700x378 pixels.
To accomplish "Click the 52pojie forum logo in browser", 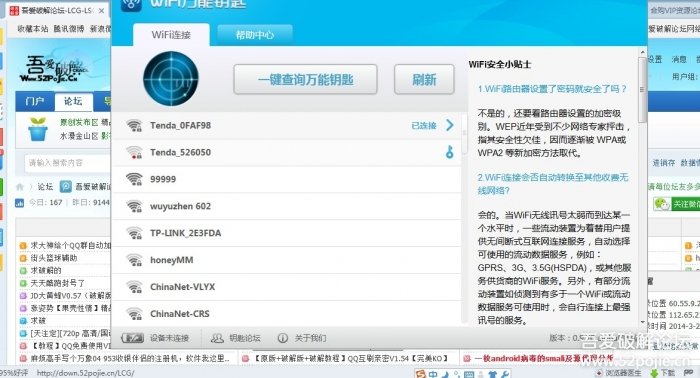I will pyautogui.click(x=54, y=69).
